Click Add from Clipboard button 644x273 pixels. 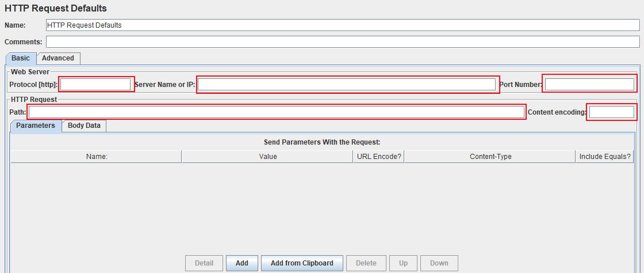pos(302,263)
